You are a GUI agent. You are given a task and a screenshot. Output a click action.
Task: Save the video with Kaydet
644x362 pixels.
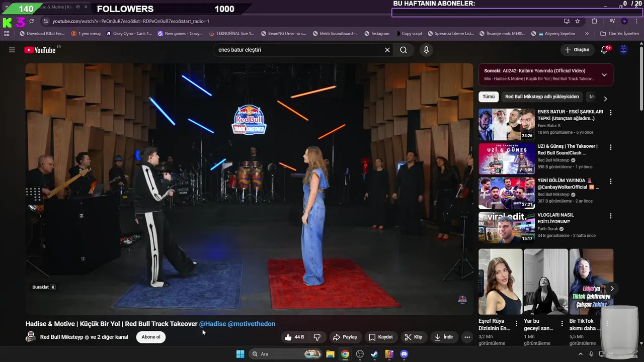click(x=381, y=337)
